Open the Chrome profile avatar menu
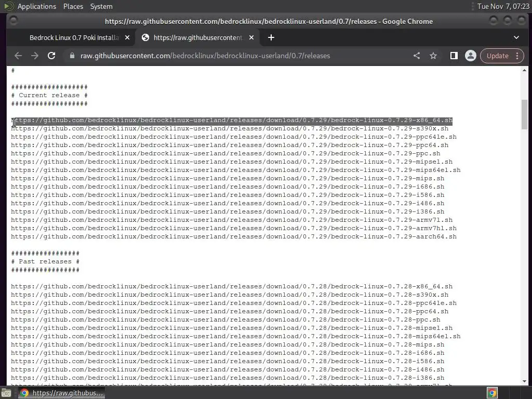This screenshot has width=532, height=399. click(471, 56)
